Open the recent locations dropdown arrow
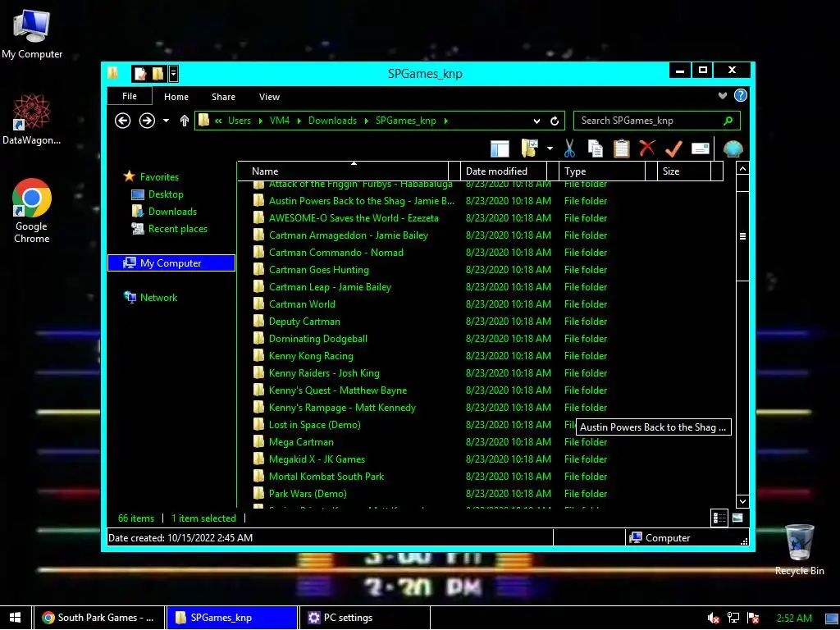The image size is (840, 630). tap(166, 121)
